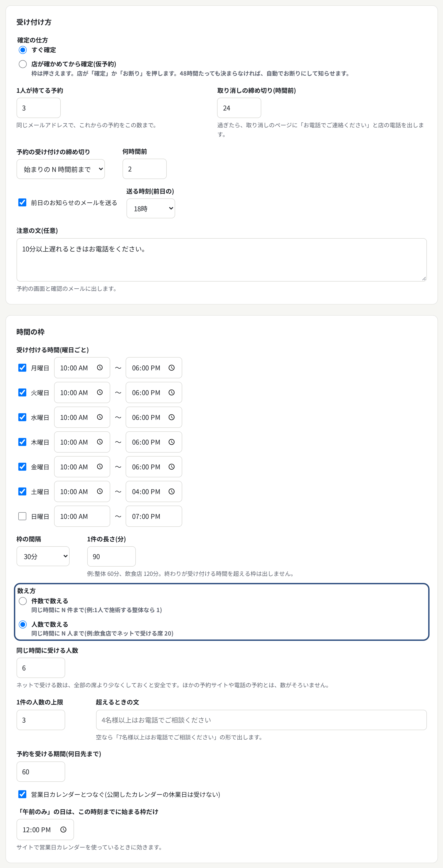The image size is (443, 868).
Task: Open the Monday end time clock picker
Action: click(x=171, y=368)
